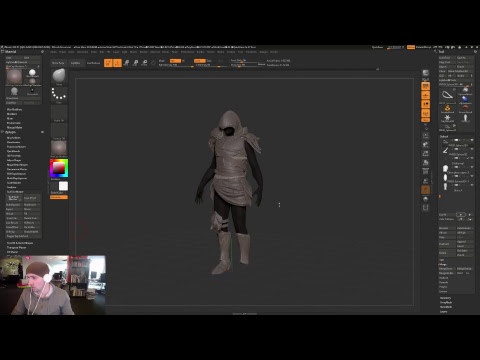Click Tool palette dock icon

click(475, 52)
